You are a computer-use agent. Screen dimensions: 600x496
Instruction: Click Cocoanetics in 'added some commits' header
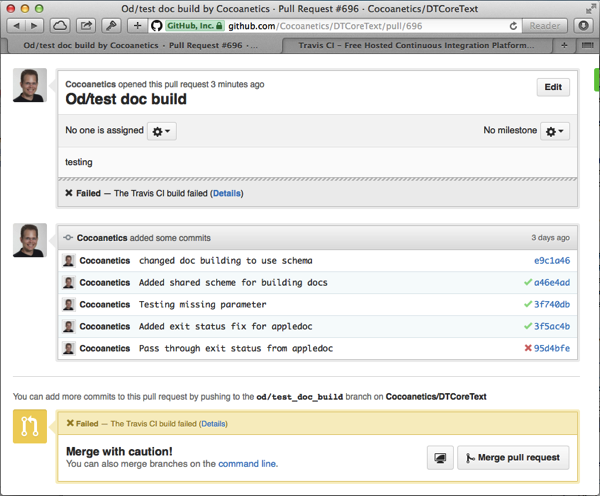pyautogui.click(x=102, y=238)
